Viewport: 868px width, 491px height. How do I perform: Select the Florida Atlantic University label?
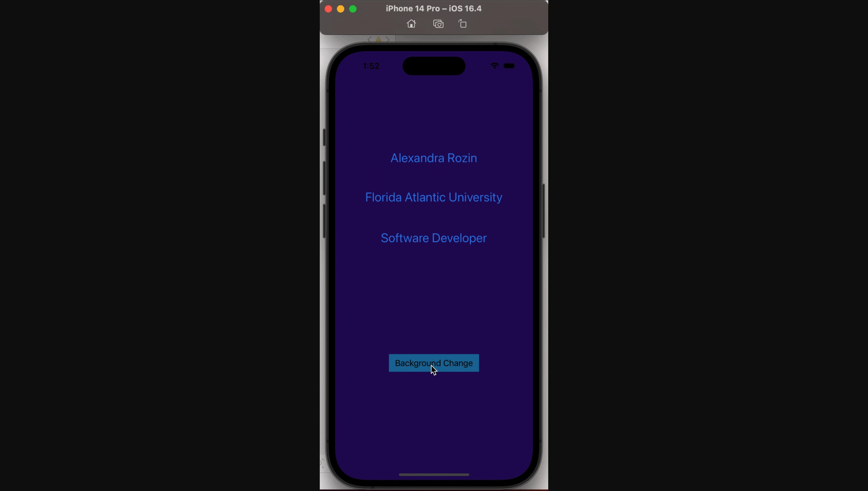pyautogui.click(x=434, y=197)
